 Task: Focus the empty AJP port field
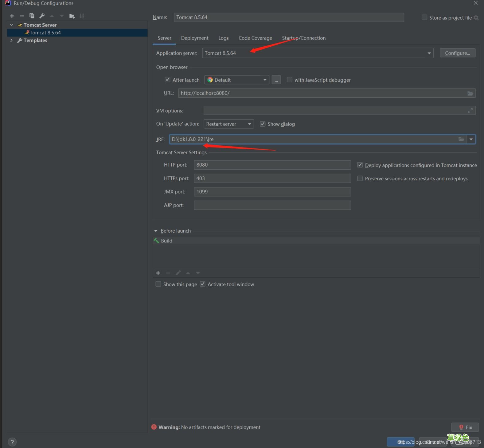(272, 205)
